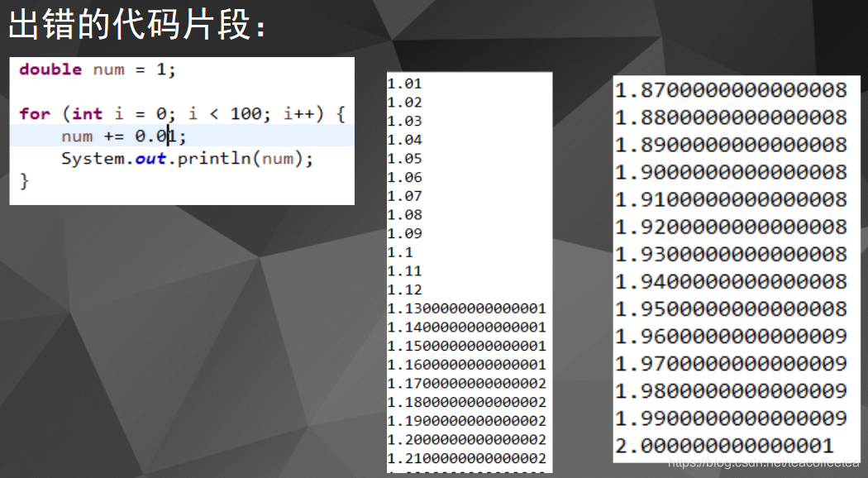Click output 1.1500000000000001
This screenshot has width=868, height=478.
pos(467,347)
